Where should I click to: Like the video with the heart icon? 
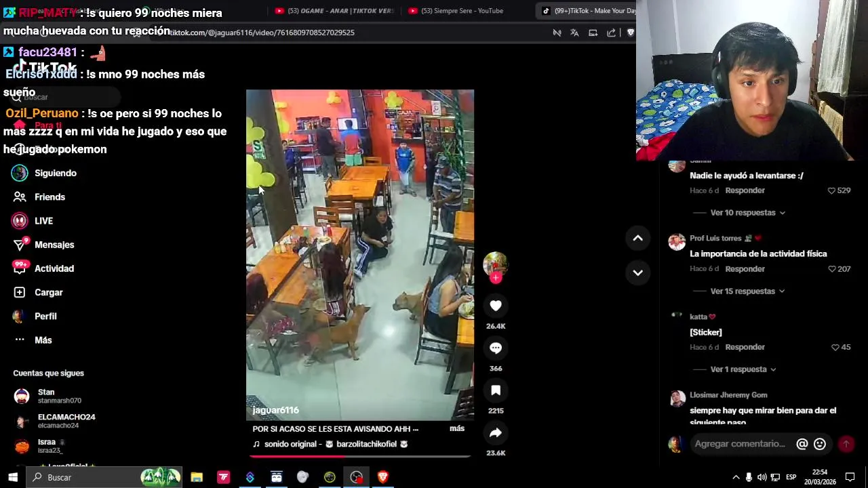click(x=496, y=306)
